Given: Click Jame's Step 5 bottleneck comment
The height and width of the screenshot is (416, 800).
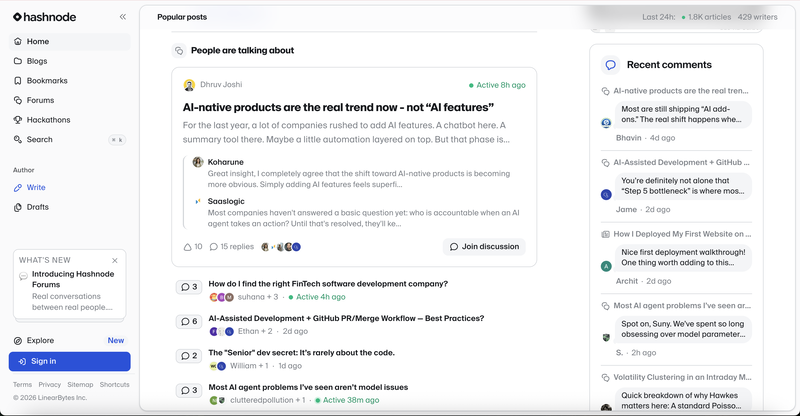Looking at the screenshot, I should coord(684,186).
